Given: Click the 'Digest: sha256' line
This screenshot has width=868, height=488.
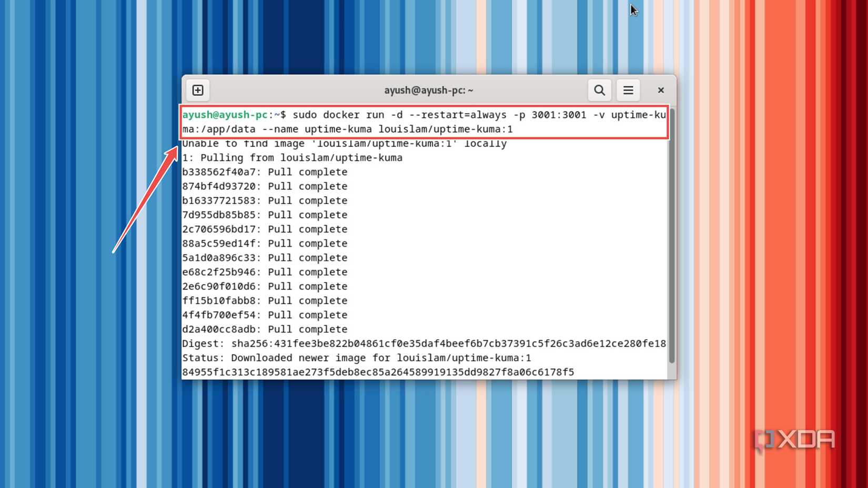Looking at the screenshot, I should click(x=424, y=343).
